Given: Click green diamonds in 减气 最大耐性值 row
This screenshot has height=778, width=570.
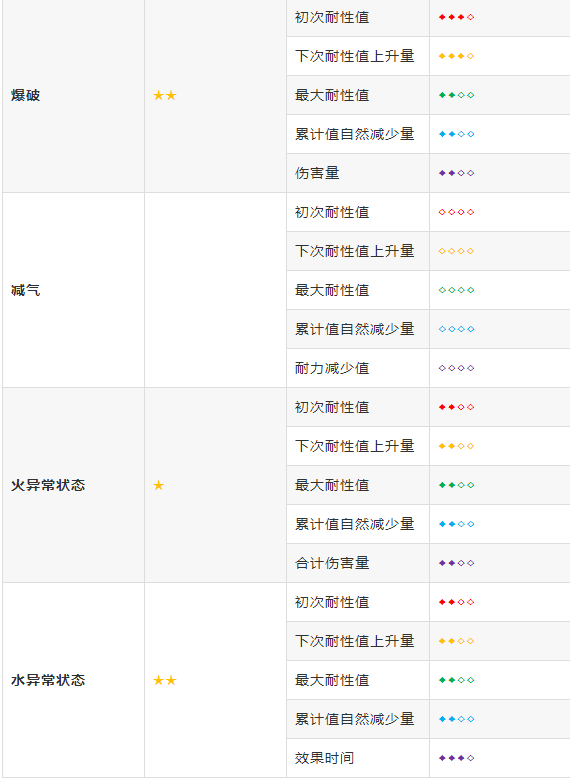Looking at the screenshot, I should [456, 290].
